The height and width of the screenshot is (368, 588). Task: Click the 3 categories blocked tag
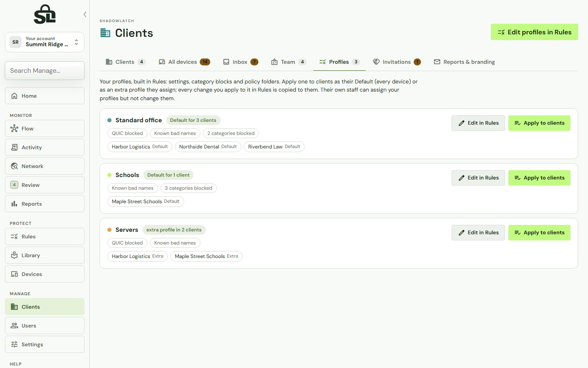point(188,188)
